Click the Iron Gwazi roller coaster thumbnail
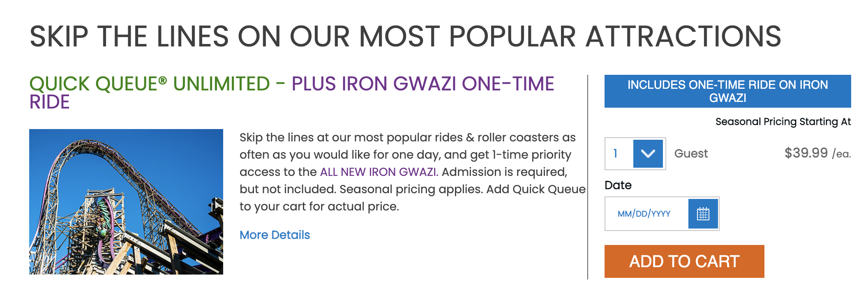The width and height of the screenshot is (868, 291). pos(126,202)
